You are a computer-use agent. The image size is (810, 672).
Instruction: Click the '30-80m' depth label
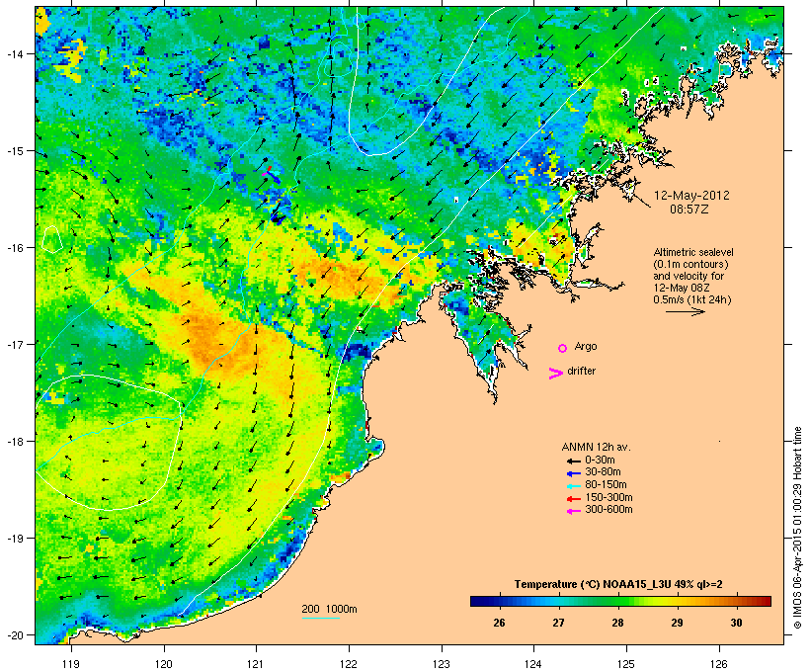coord(603,472)
